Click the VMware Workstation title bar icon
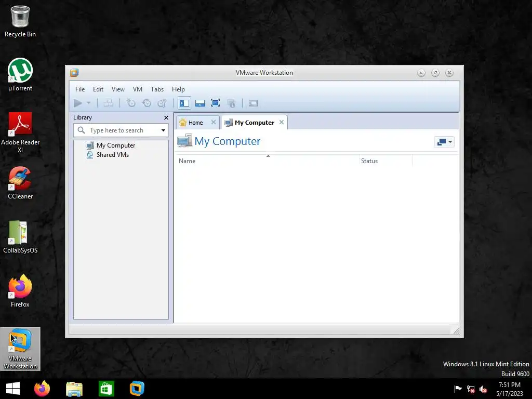Screen dimensions: 532x399 click(74, 73)
